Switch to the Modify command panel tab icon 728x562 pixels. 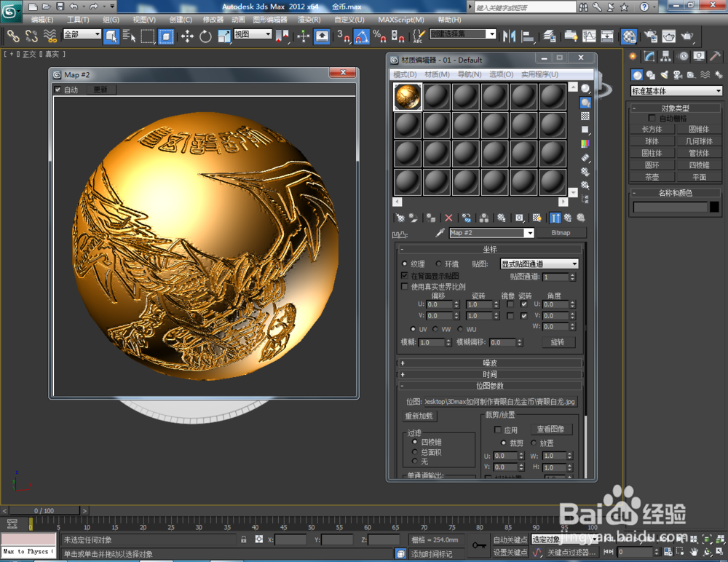click(648, 56)
